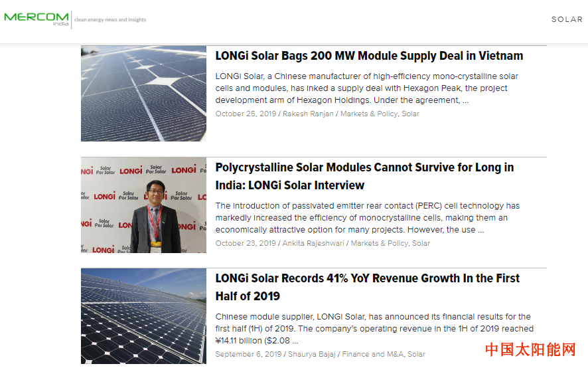Read the Polycrystalline Solar Modules interview article

pyautogui.click(x=364, y=176)
